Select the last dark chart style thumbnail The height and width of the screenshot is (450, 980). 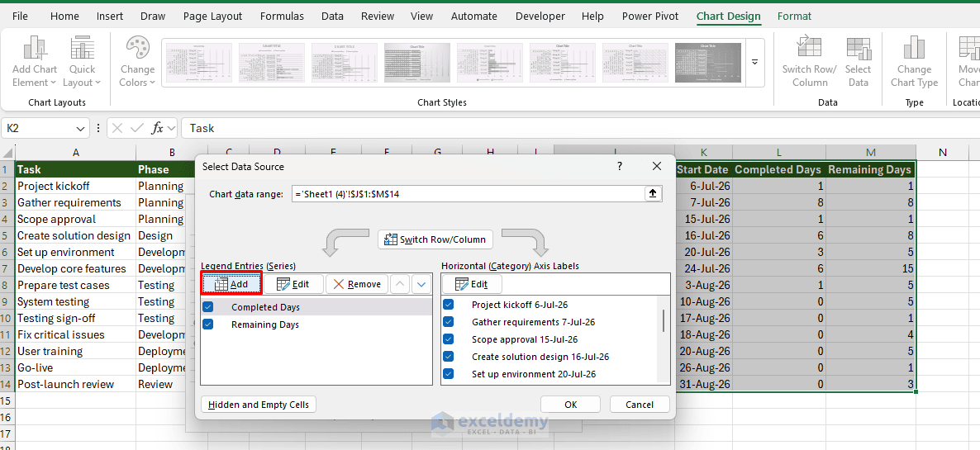pyautogui.click(x=708, y=63)
